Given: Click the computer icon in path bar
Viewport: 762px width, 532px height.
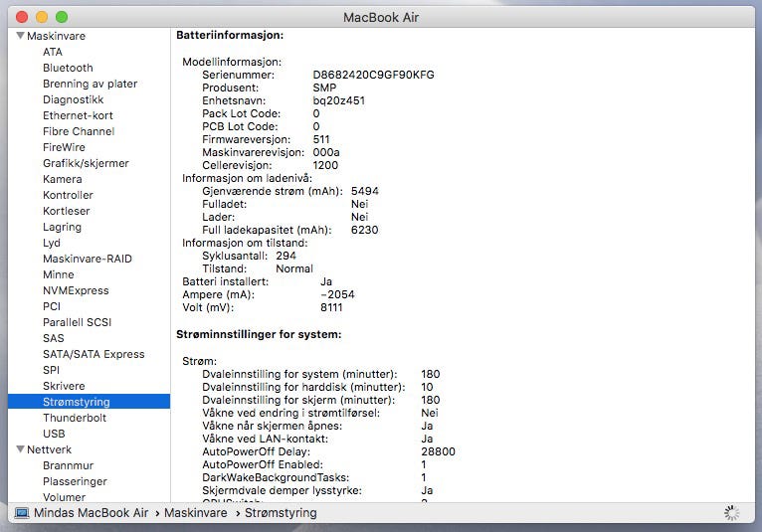Looking at the screenshot, I should tap(21, 513).
